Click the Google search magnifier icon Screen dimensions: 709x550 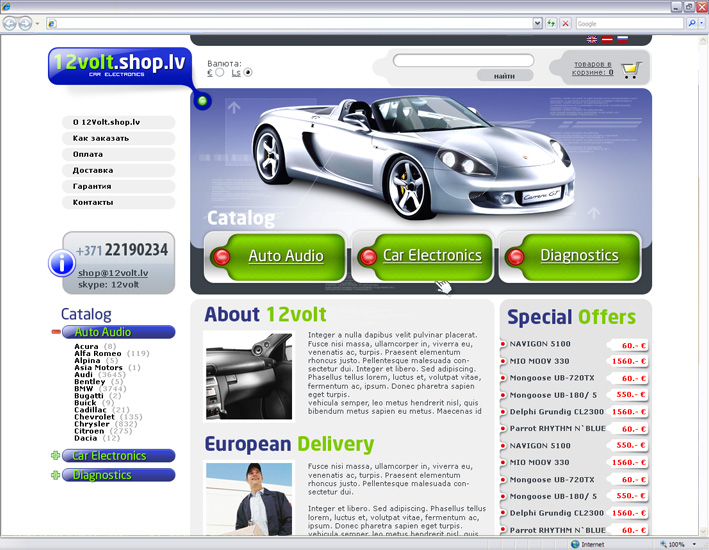[x=691, y=24]
